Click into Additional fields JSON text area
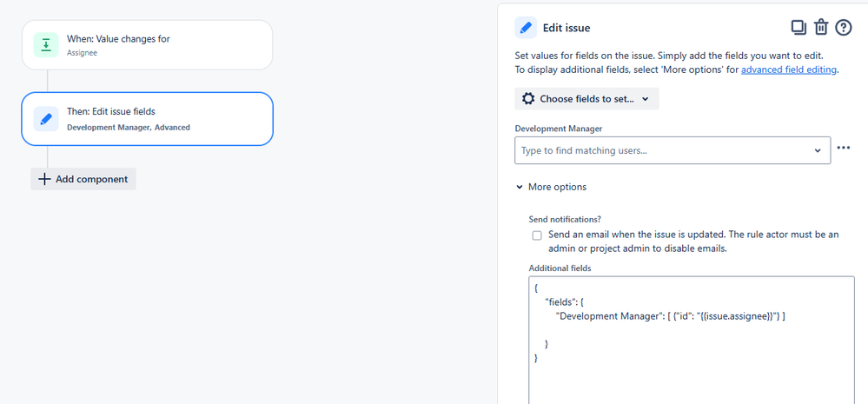The image size is (868, 404). click(x=692, y=340)
